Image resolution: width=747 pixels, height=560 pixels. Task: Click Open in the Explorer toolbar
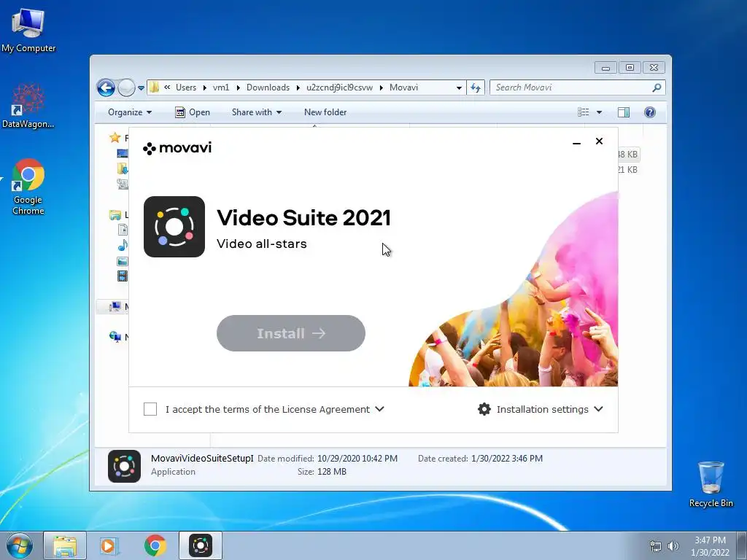tap(193, 112)
